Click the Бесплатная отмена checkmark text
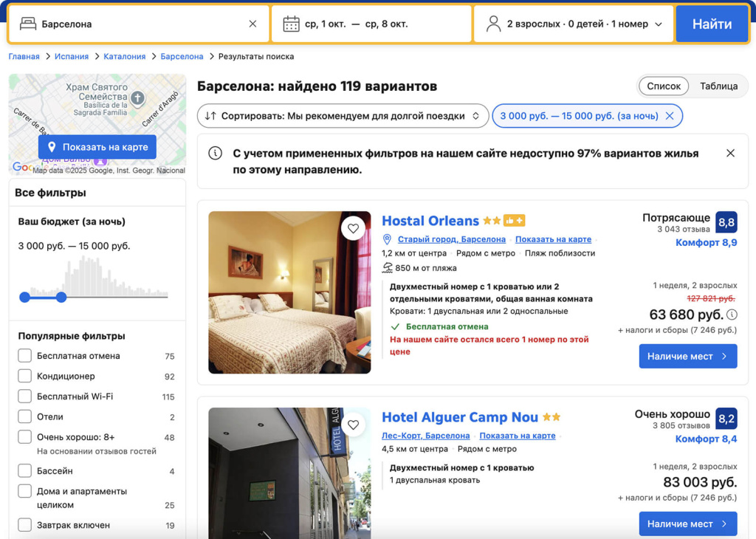Viewport: 756px width, 539px height. tap(447, 326)
